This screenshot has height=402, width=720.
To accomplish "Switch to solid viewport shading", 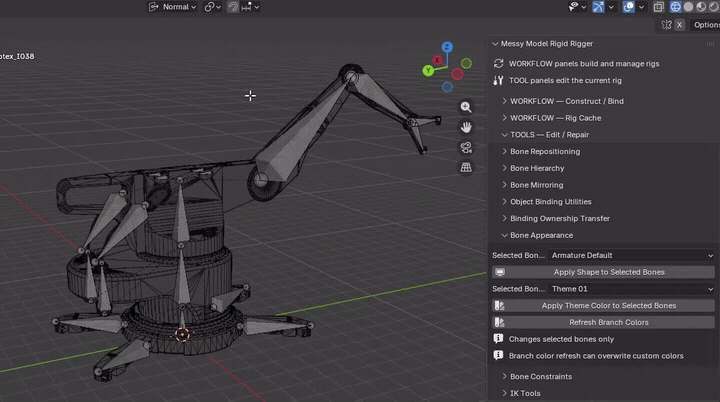I will 688,7.
